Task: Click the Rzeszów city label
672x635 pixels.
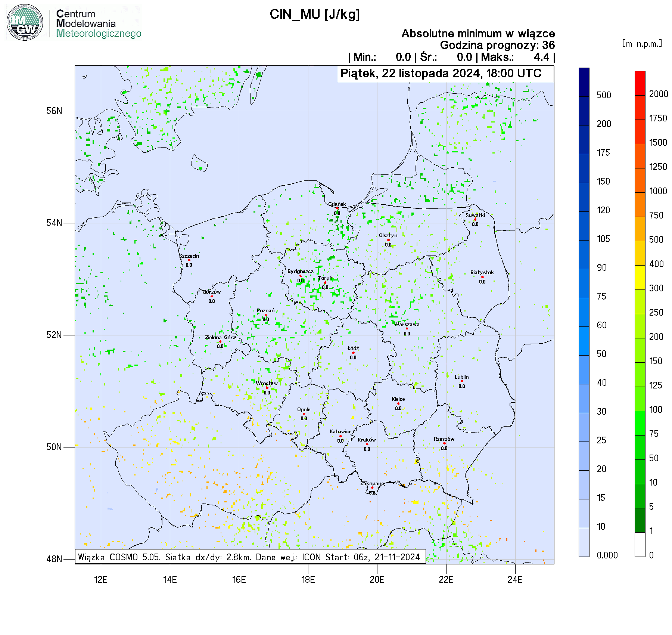Action: point(444,439)
